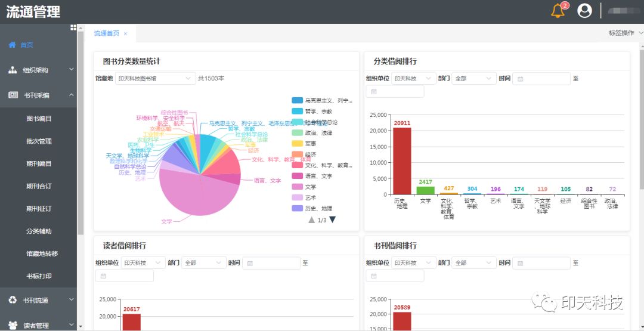The width and height of the screenshot is (644, 331).
Task: Open 期刊编目 in the sidebar
Action: click(39, 163)
